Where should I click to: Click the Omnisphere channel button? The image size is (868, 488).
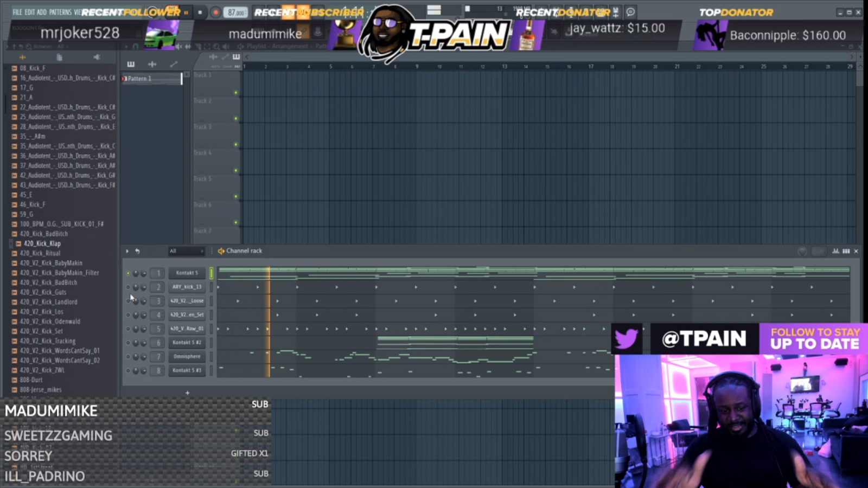pos(187,357)
